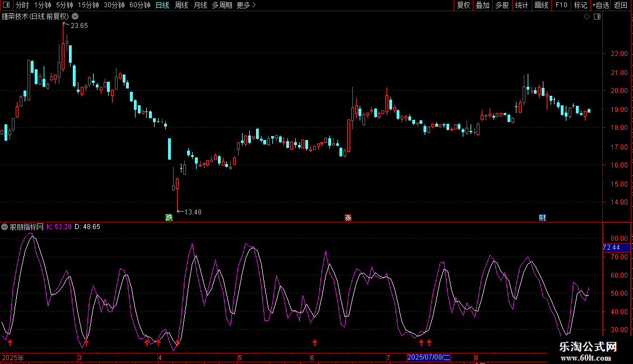This screenshot has width=633, height=364.
Task: Select the 30分钟 period
Action: click(114, 5)
